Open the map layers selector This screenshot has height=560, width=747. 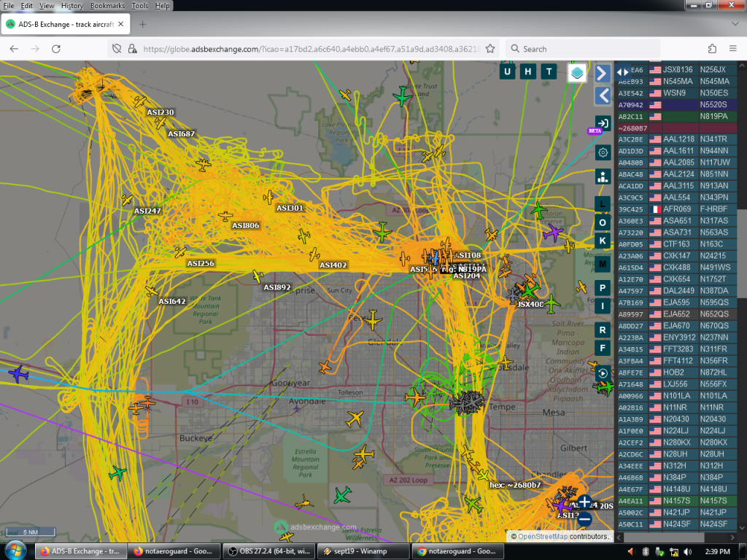point(577,73)
